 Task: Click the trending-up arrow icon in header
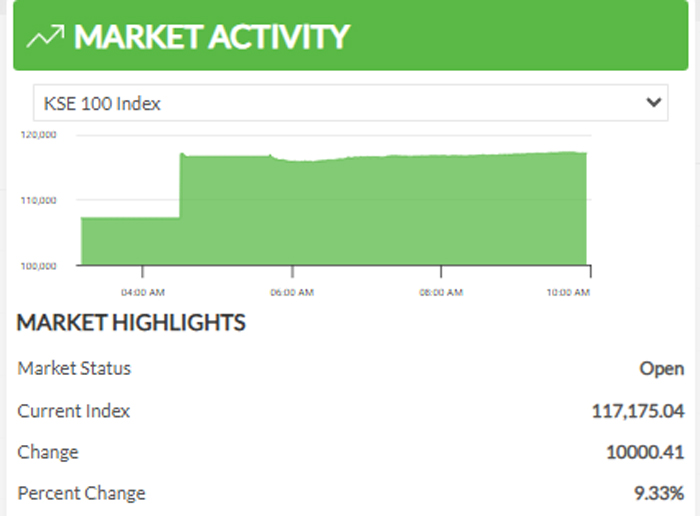pos(46,37)
